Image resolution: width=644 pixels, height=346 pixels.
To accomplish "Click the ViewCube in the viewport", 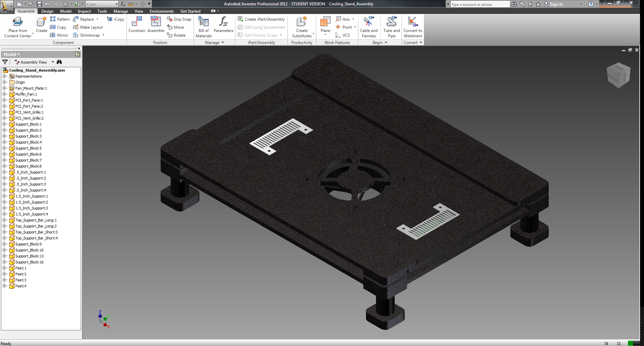I will pos(619,75).
